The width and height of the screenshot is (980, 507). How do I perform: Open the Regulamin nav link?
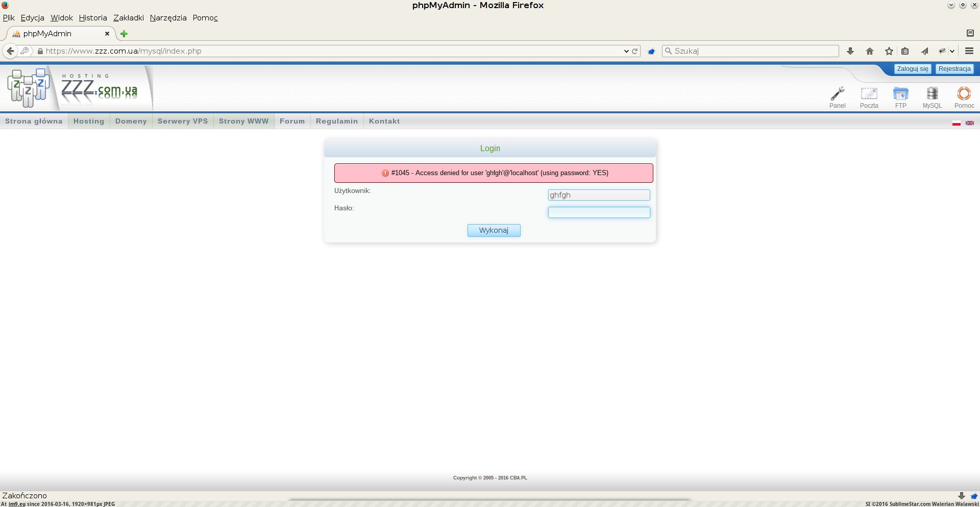337,121
